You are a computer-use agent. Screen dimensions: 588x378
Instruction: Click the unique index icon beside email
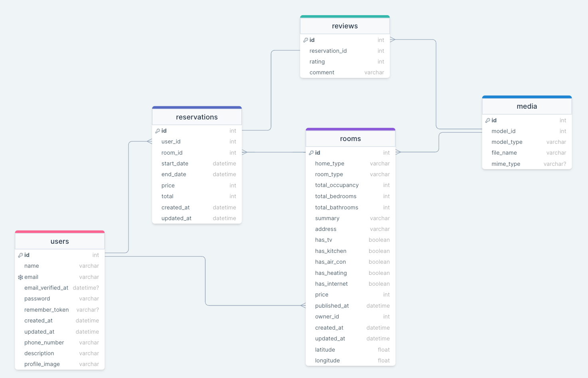20,277
